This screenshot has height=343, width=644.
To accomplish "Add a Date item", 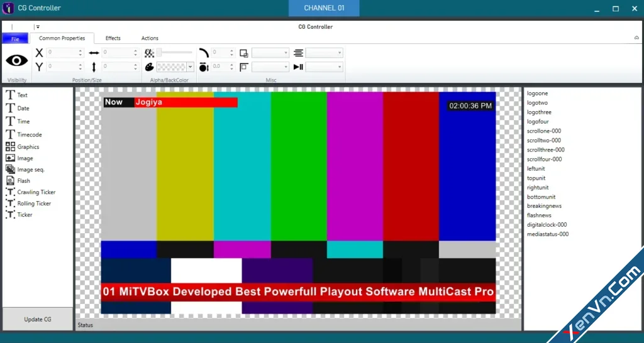I will tap(17, 108).
